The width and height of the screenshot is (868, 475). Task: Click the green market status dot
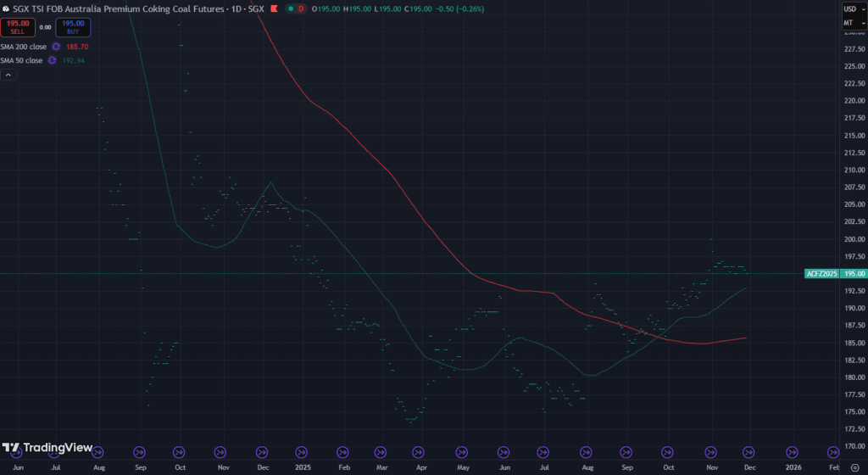pyautogui.click(x=291, y=8)
